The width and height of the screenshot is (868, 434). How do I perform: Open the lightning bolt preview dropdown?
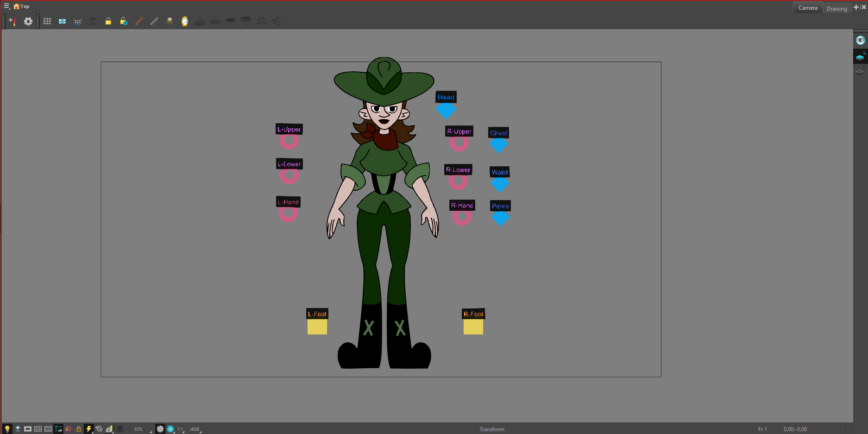point(89,429)
